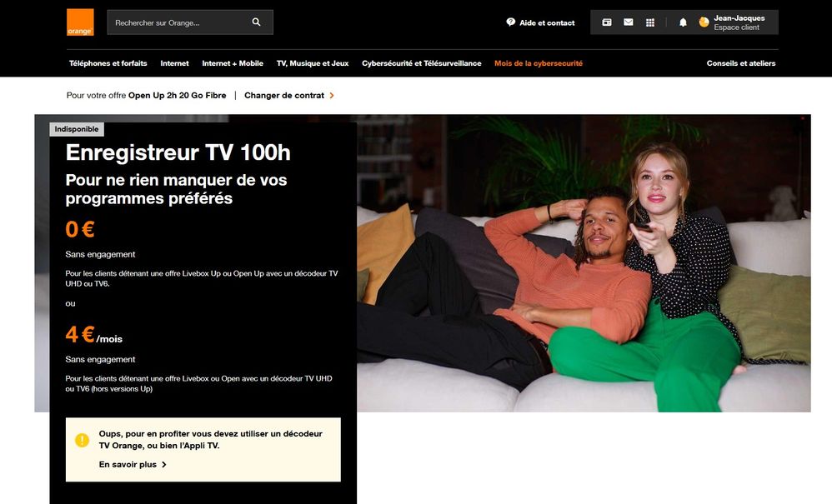Click the Enregistreur TV 100h heading
The image size is (832, 504).
point(178,152)
